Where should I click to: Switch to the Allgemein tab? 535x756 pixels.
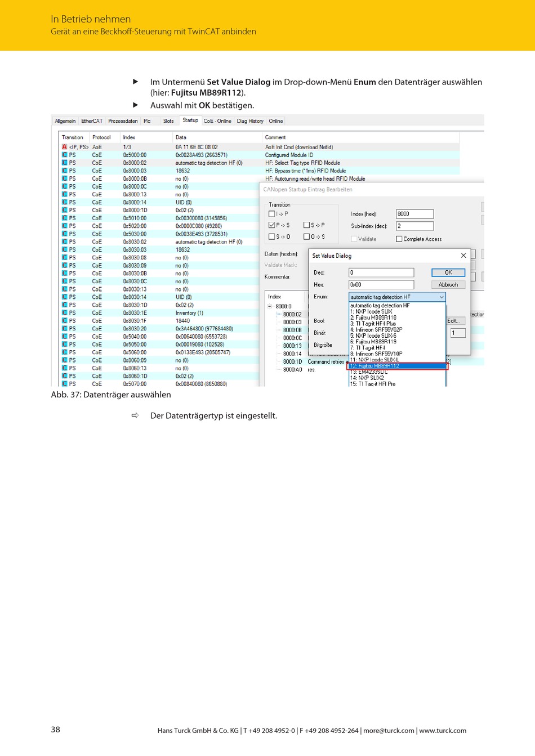(65, 121)
